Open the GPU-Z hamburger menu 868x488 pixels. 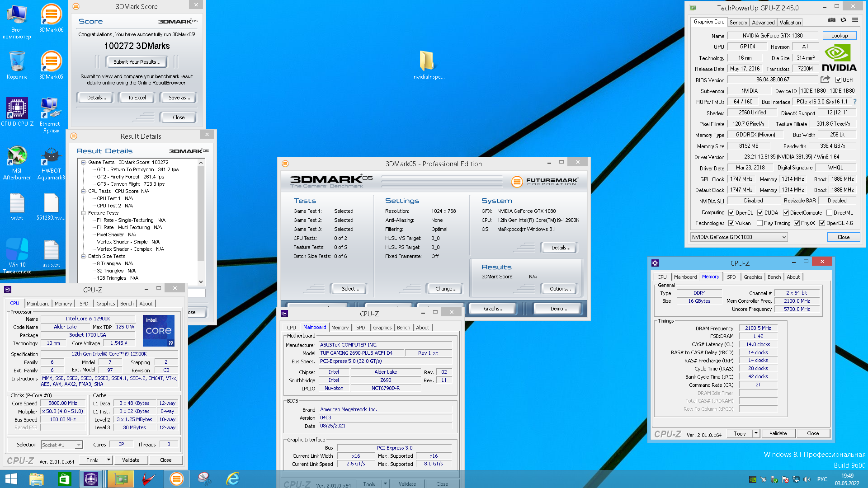(x=855, y=20)
